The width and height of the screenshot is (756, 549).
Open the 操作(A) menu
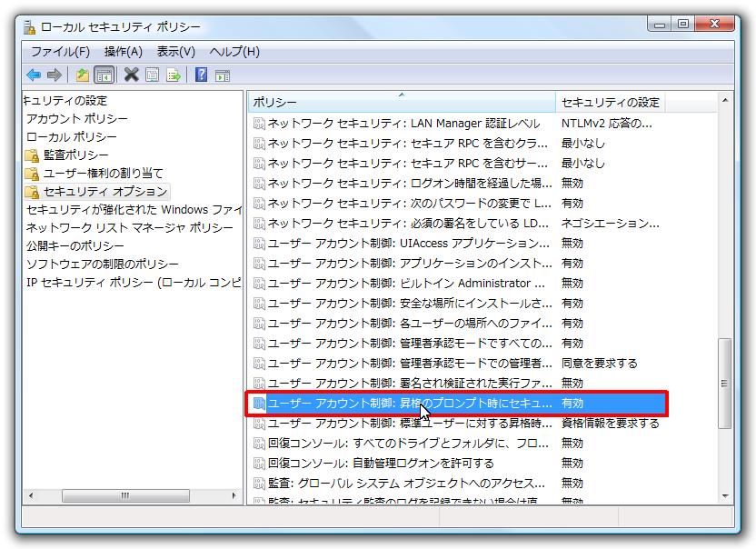point(124,52)
